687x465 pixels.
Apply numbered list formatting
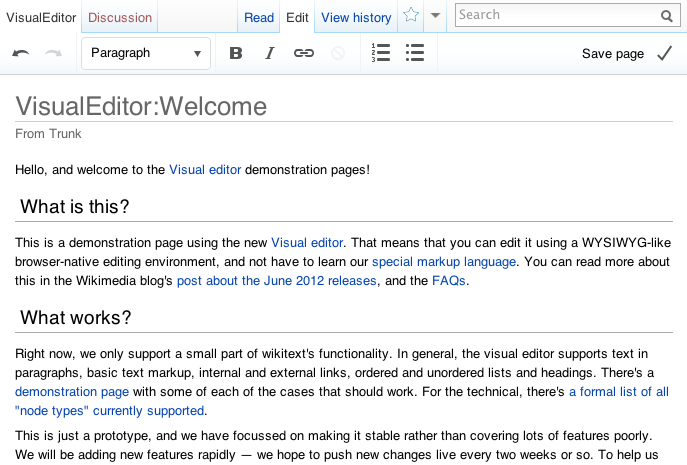click(381, 54)
